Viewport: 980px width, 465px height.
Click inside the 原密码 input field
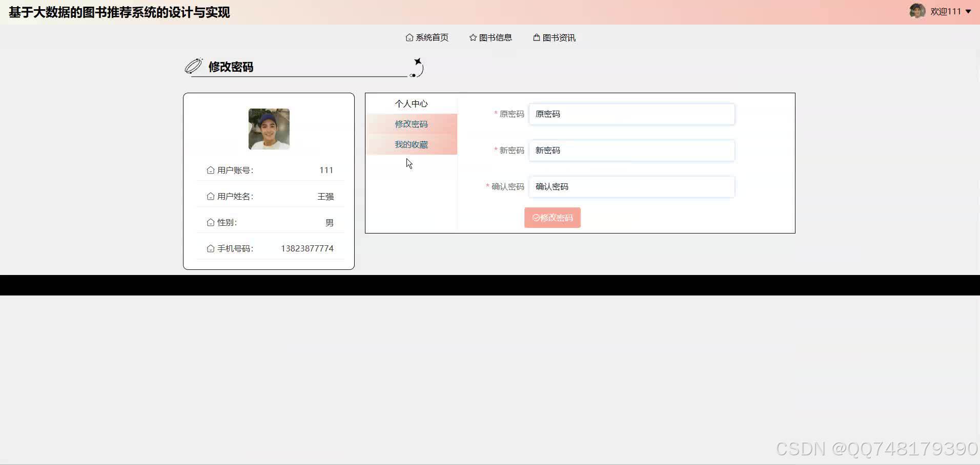tap(631, 114)
